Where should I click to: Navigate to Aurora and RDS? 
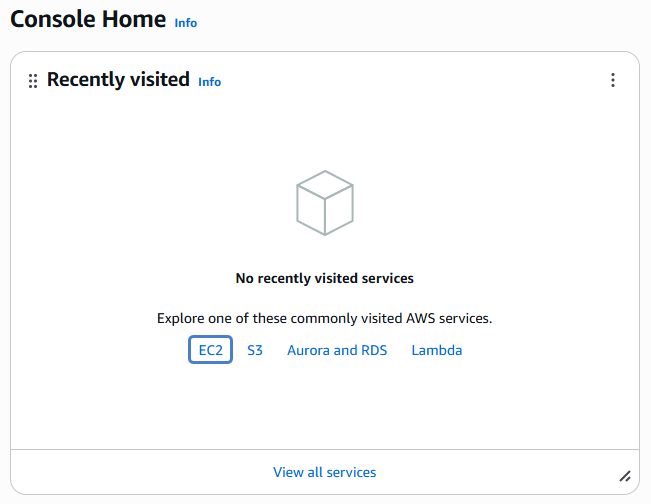click(x=337, y=350)
